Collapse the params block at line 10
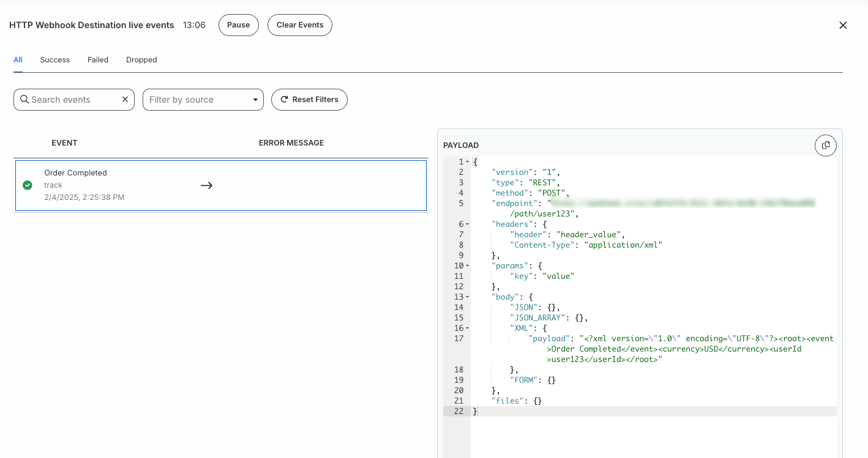Screen dimensions: 868x458 point(468,266)
